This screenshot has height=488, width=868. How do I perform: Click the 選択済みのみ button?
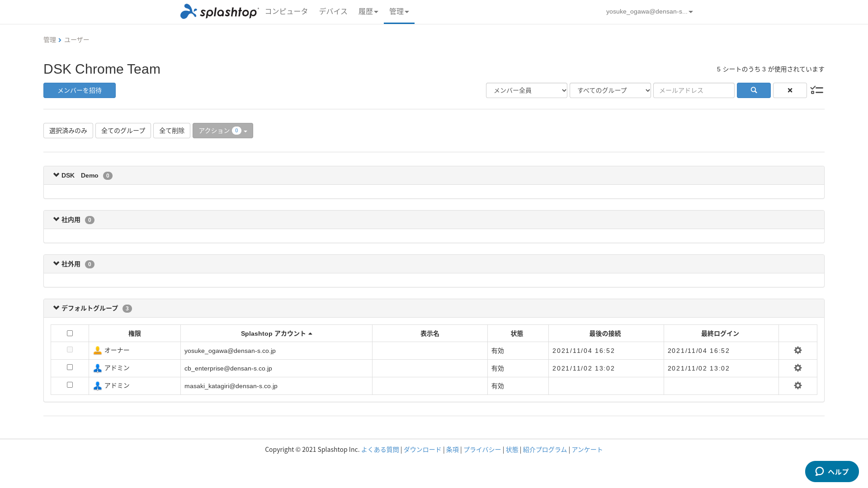point(68,131)
